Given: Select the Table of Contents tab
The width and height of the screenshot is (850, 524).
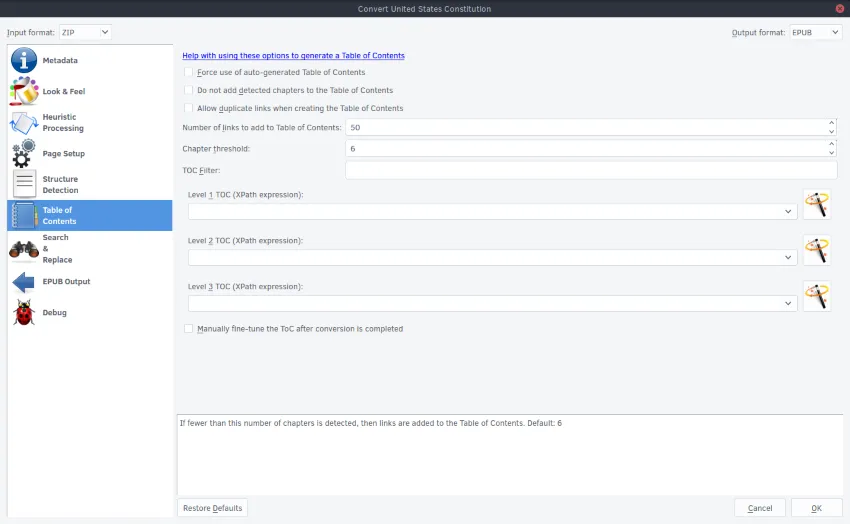Looking at the screenshot, I should [x=89, y=216].
